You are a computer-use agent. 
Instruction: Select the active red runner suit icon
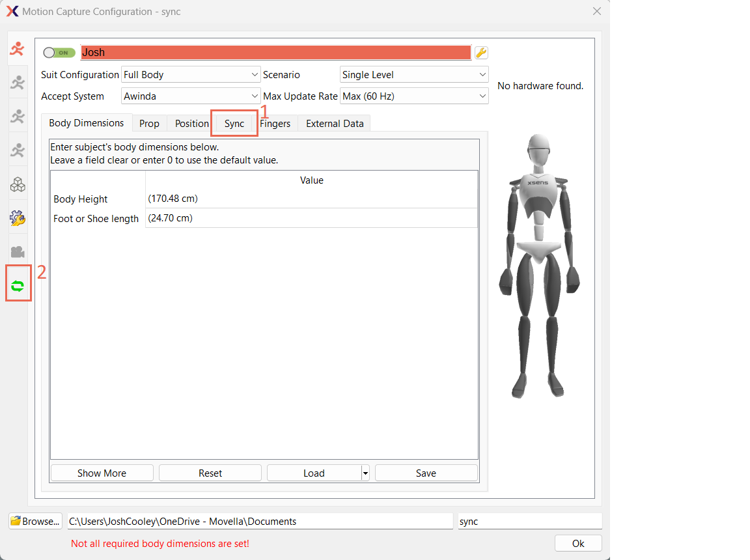[18, 49]
